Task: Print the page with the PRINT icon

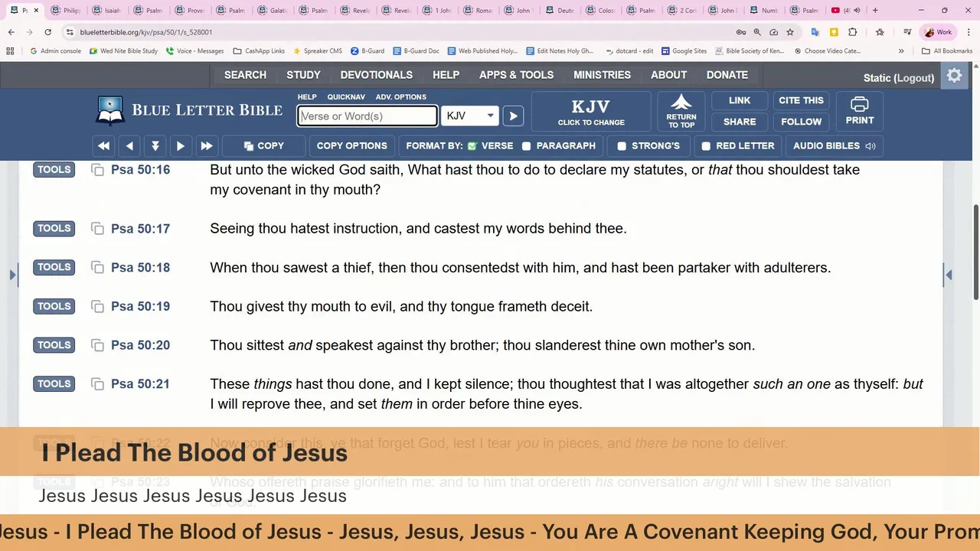Action: click(859, 111)
